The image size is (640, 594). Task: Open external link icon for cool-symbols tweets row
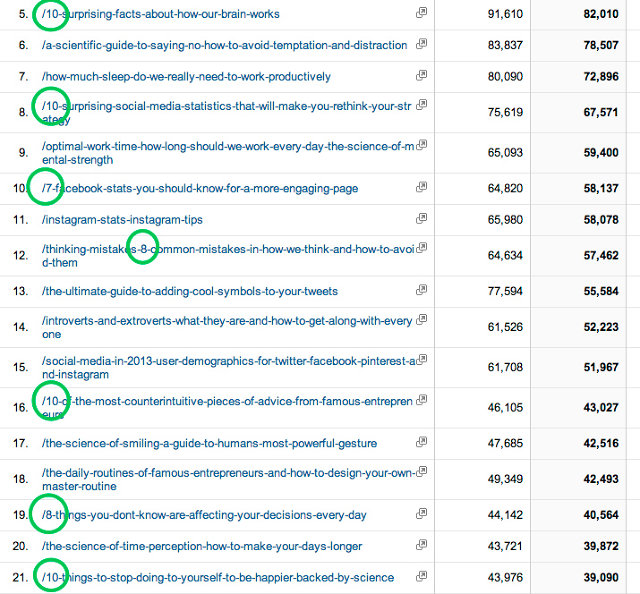(422, 290)
